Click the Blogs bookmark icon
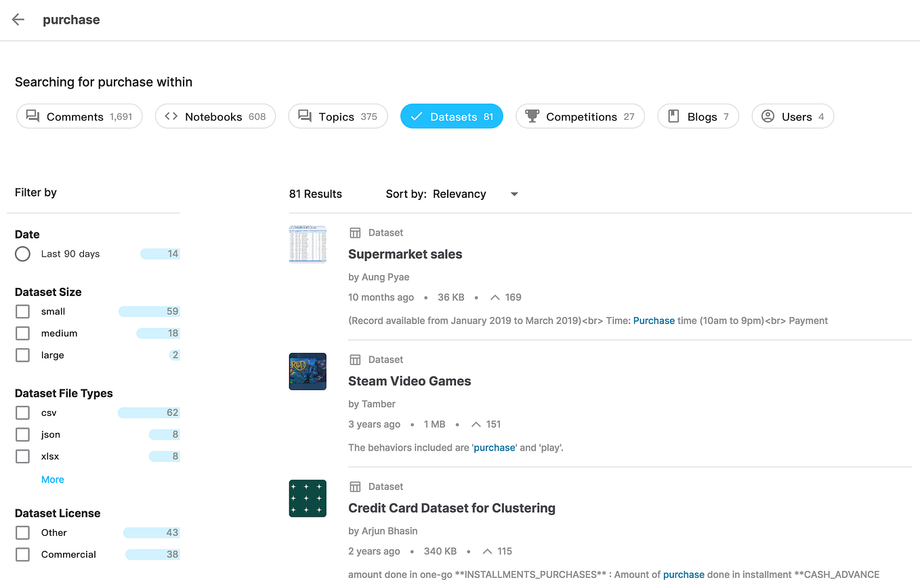The width and height of the screenshot is (920, 588). 673,117
